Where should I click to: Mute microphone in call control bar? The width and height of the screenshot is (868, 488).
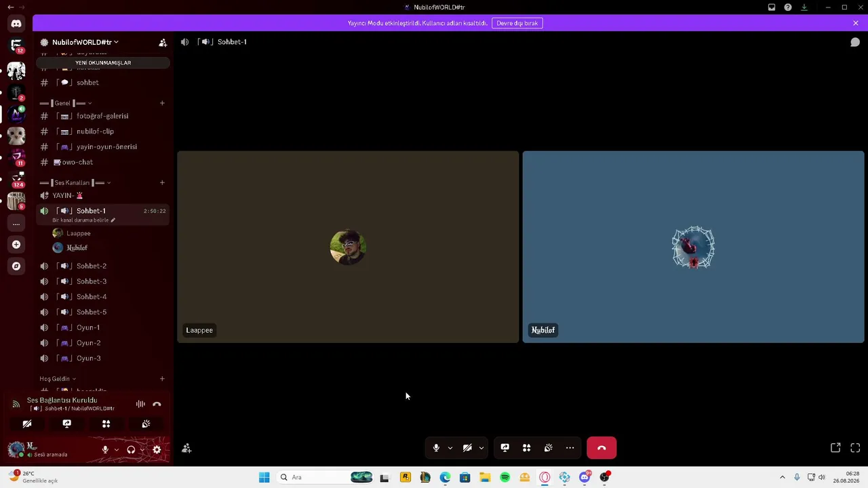[x=436, y=448]
